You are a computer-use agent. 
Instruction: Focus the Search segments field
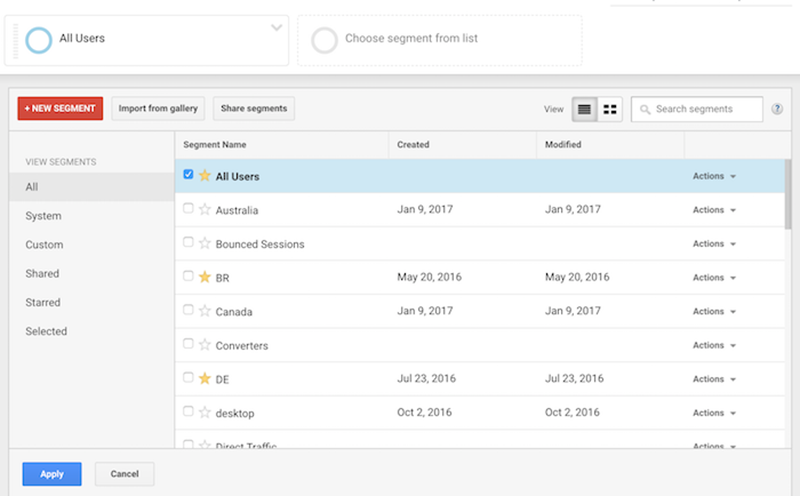pos(697,109)
